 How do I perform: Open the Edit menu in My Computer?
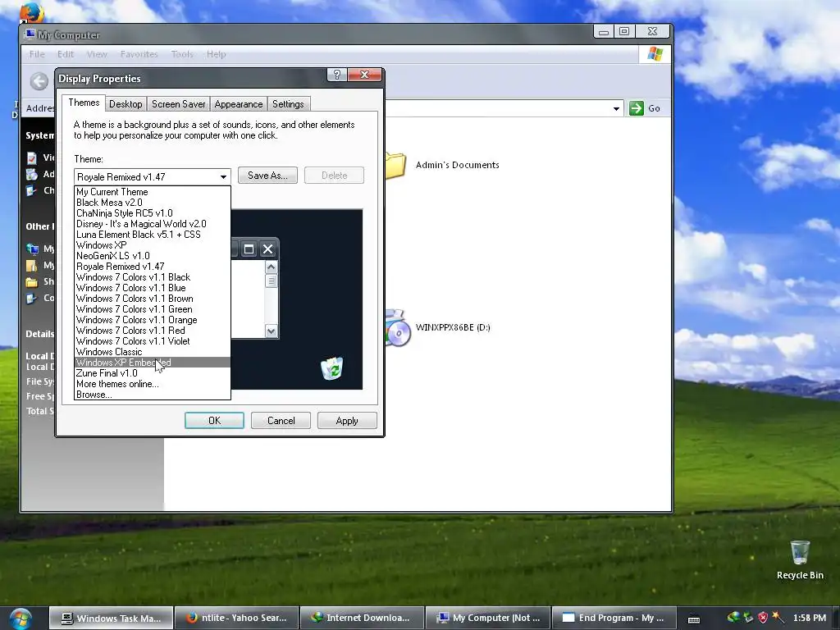[x=66, y=54]
